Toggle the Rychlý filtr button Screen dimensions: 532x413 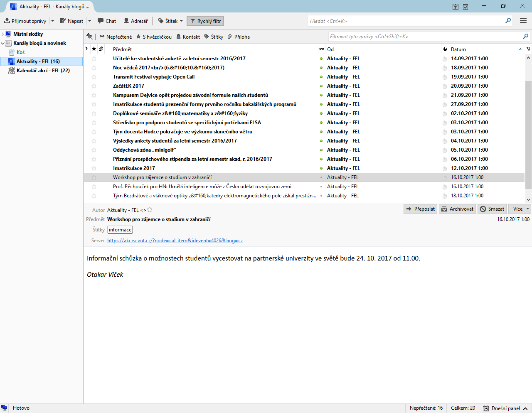[x=205, y=21]
